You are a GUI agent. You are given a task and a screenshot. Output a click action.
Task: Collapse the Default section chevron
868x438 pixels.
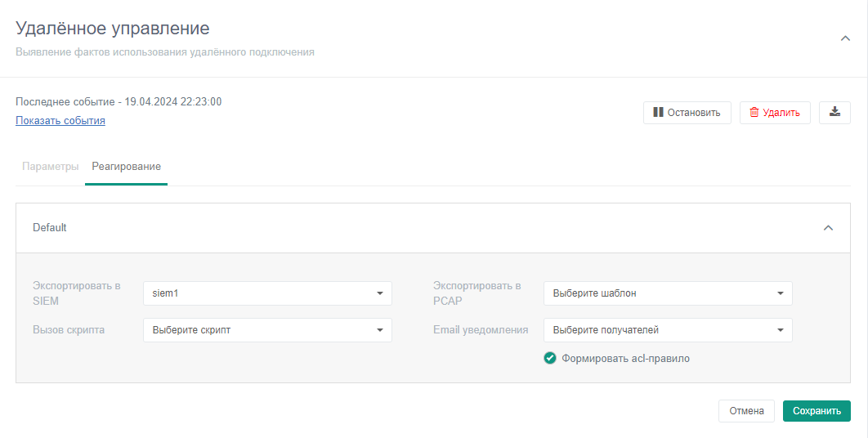(x=828, y=228)
